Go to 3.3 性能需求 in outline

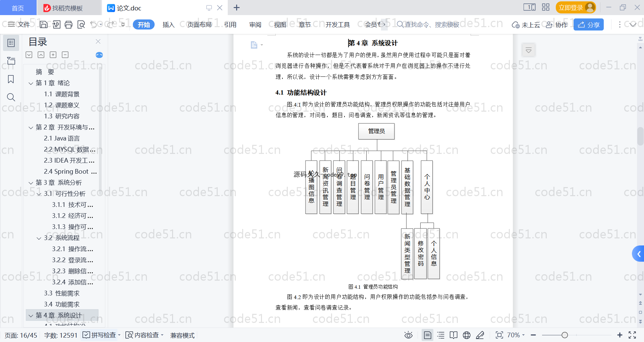[62, 293]
